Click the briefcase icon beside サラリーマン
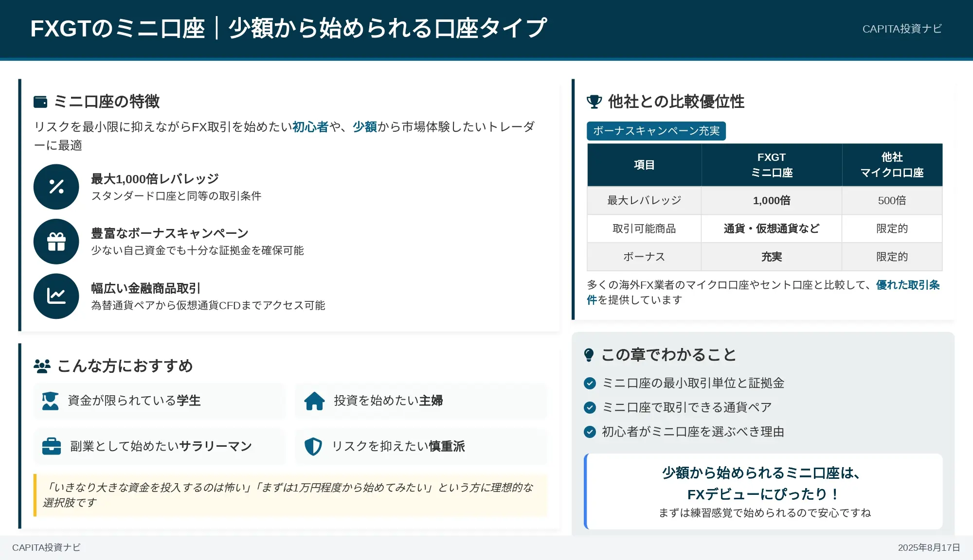 (52, 446)
